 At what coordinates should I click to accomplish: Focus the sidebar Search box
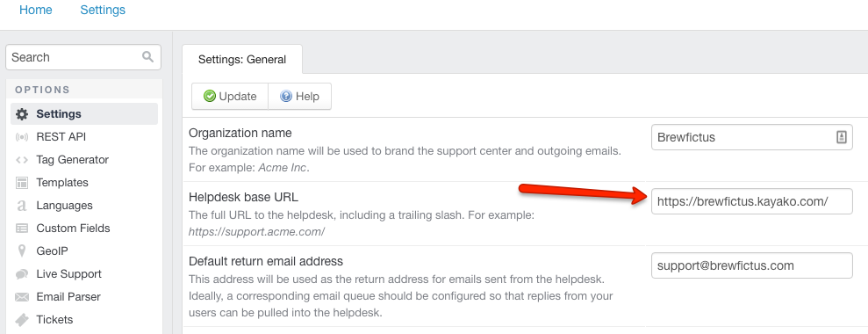point(83,57)
